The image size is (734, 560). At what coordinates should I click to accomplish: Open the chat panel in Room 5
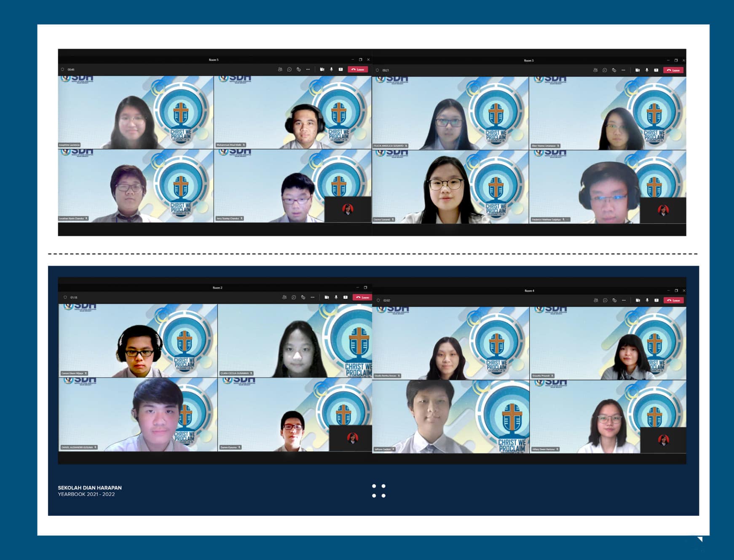(289, 70)
